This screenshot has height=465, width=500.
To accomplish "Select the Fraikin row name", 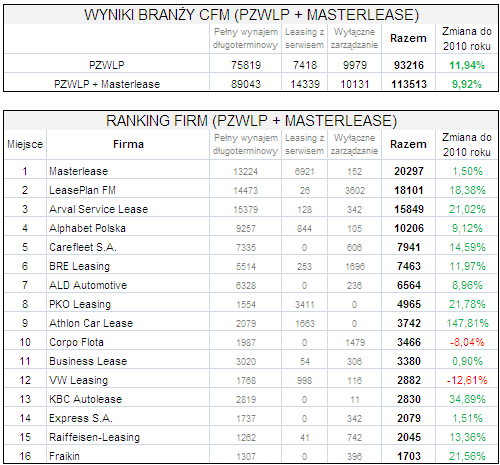I will point(64,456).
